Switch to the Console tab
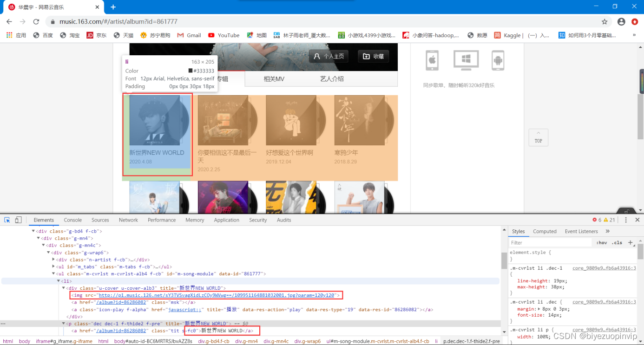644x345 pixels. pos(73,220)
